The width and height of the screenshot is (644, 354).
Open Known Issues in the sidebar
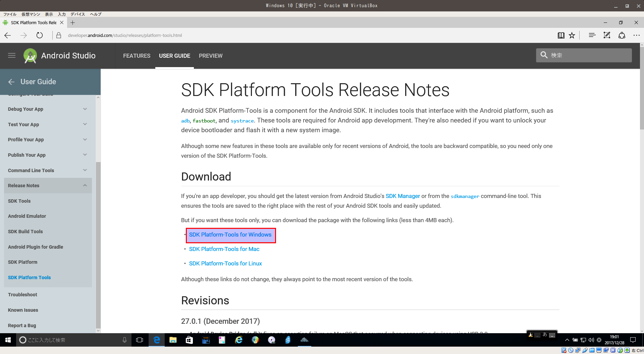coord(23,310)
